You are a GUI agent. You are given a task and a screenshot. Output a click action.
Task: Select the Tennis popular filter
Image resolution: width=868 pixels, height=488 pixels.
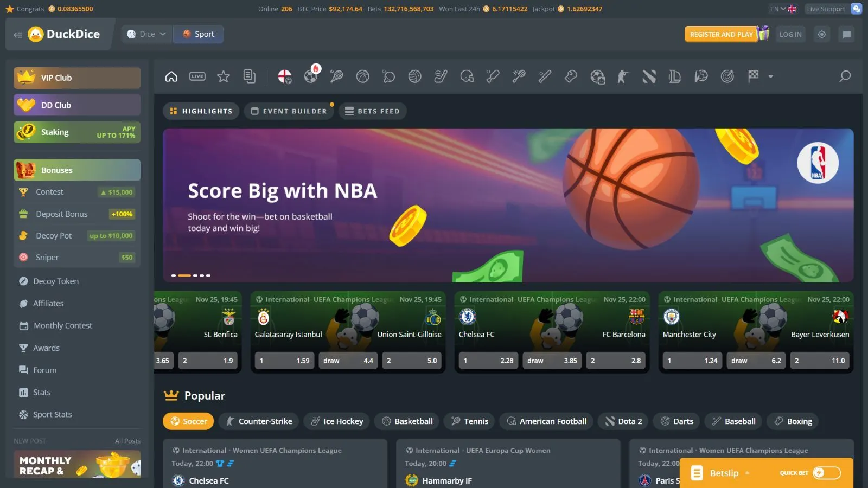coord(469,421)
